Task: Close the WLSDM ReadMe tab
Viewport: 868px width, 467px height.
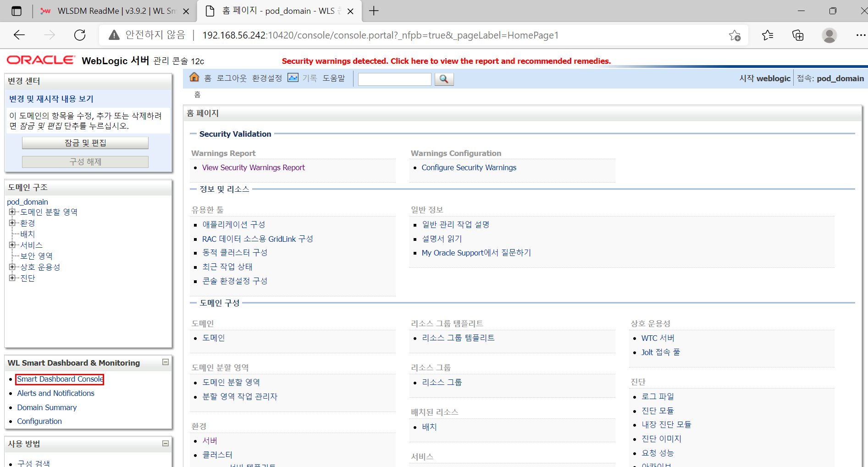Action: [x=186, y=11]
